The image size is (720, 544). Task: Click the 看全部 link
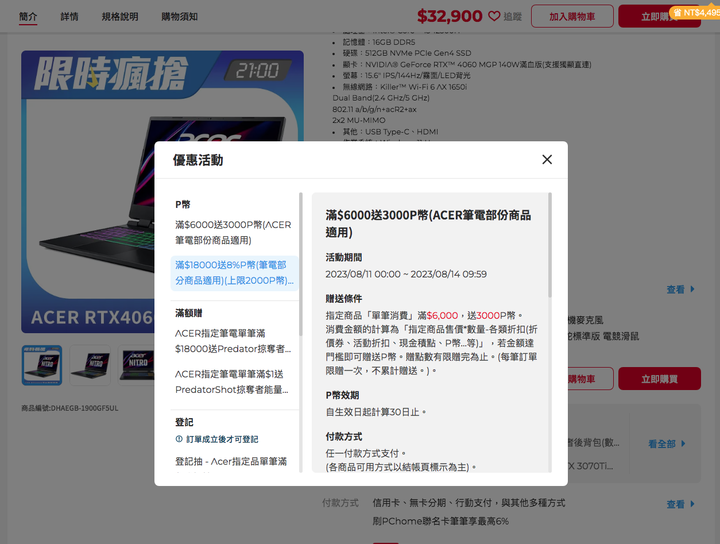pyautogui.click(x=667, y=443)
